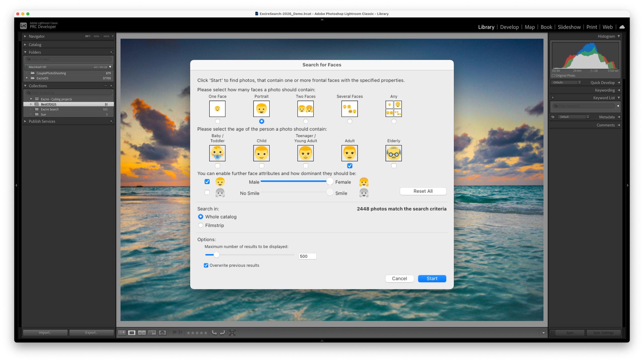Click the Draw Face Region tool
Viewport: 644px width, 362px height.
(232, 333)
